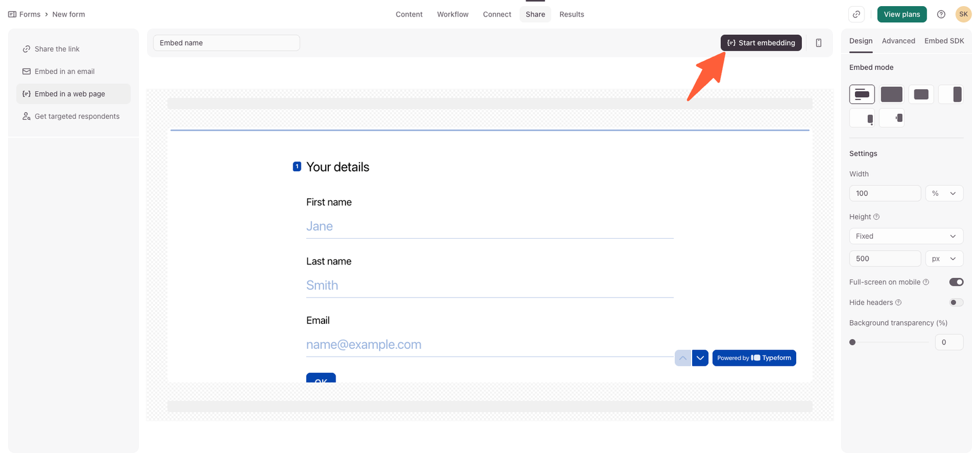Show the Full-screen on mobile help icon
Image resolution: width=980 pixels, height=462 pixels.
coord(926,282)
